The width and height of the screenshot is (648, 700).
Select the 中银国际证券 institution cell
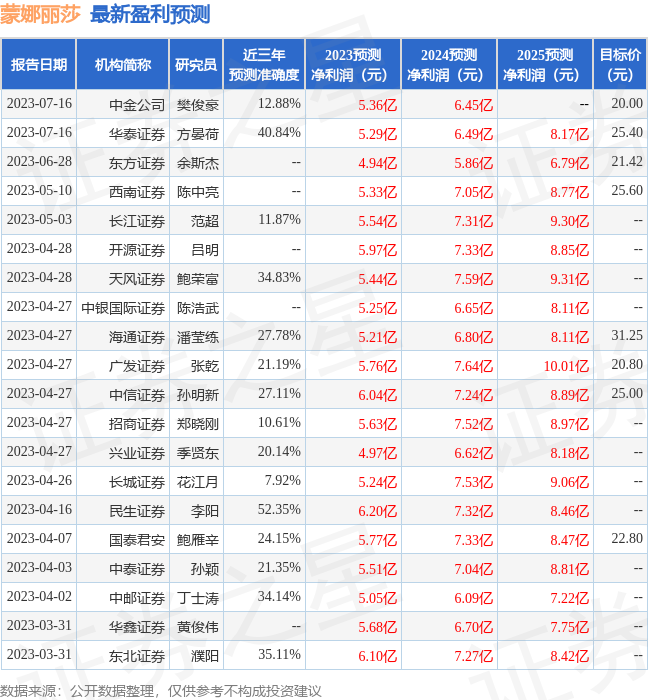[123, 308]
